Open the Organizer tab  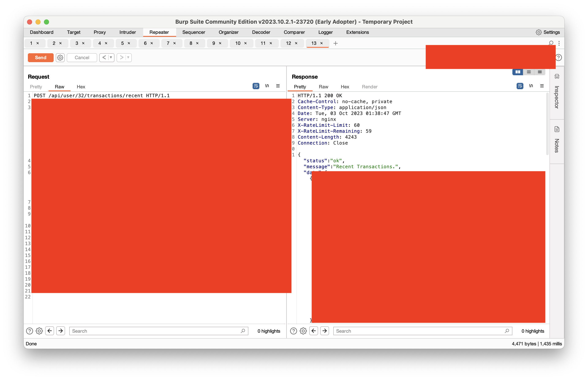click(x=228, y=32)
